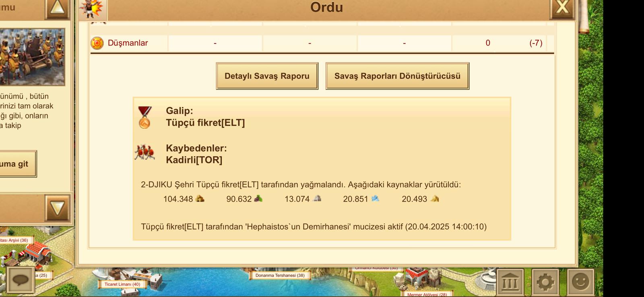The image size is (644, 297).
Task: Open the smiley face button
Action: (x=580, y=282)
